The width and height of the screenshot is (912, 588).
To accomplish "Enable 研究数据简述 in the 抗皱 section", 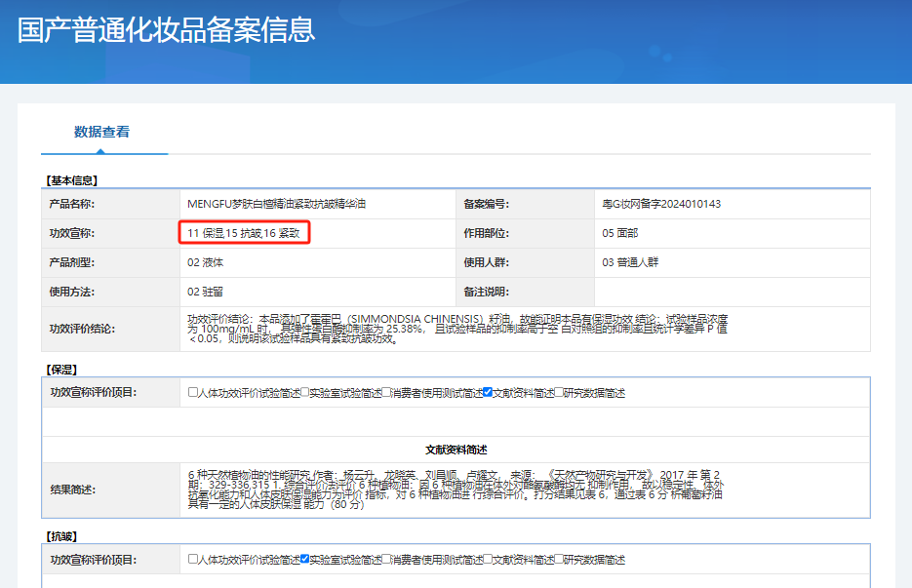I will (560, 560).
